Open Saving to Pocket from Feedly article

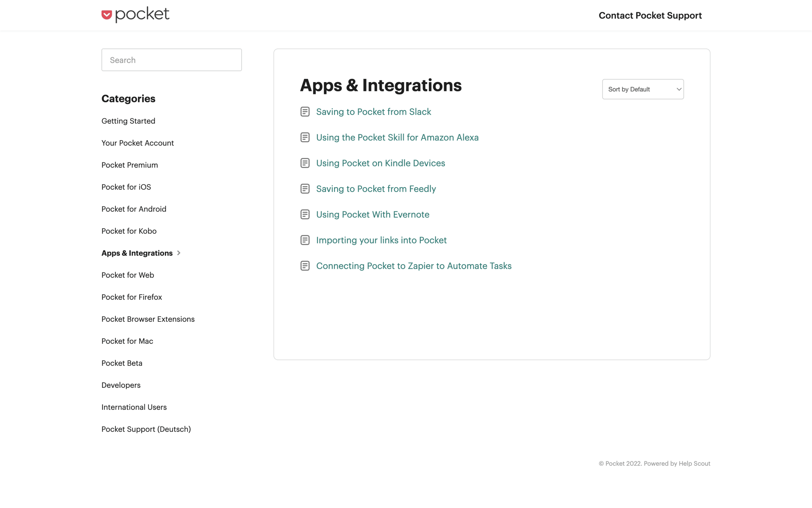tap(376, 189)
